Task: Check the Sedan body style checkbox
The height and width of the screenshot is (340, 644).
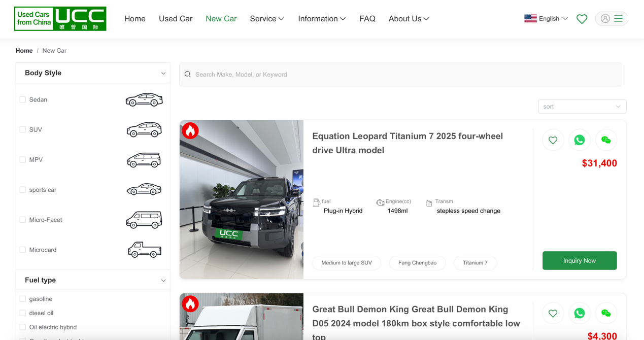Action: 23,100
